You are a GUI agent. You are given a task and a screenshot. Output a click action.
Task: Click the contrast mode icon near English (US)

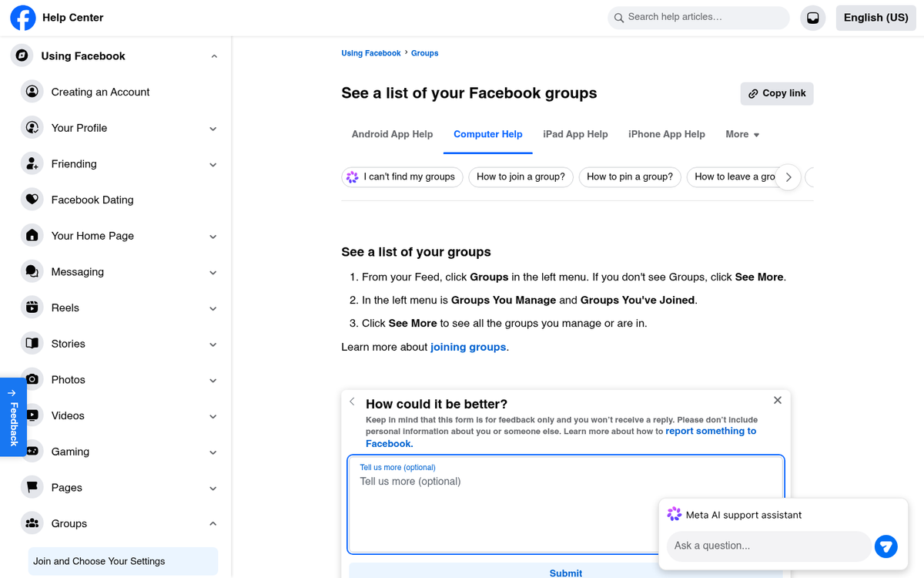coord(812,17)
